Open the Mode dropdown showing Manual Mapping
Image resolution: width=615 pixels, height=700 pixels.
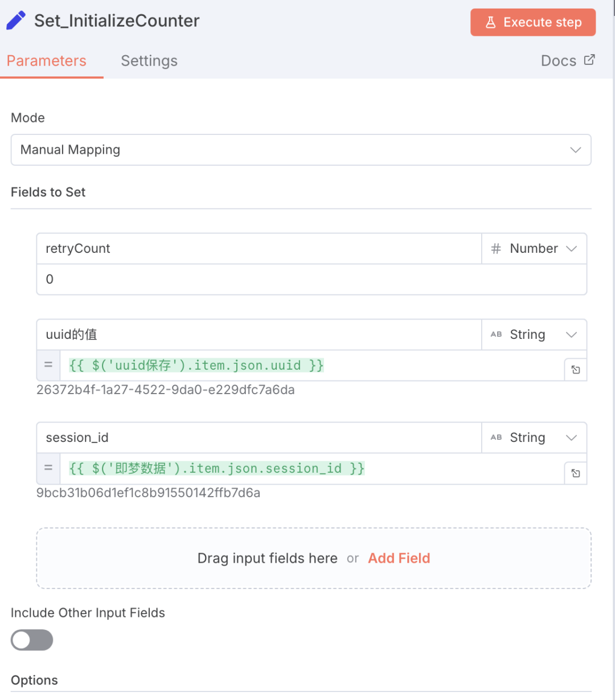(301, 150)
